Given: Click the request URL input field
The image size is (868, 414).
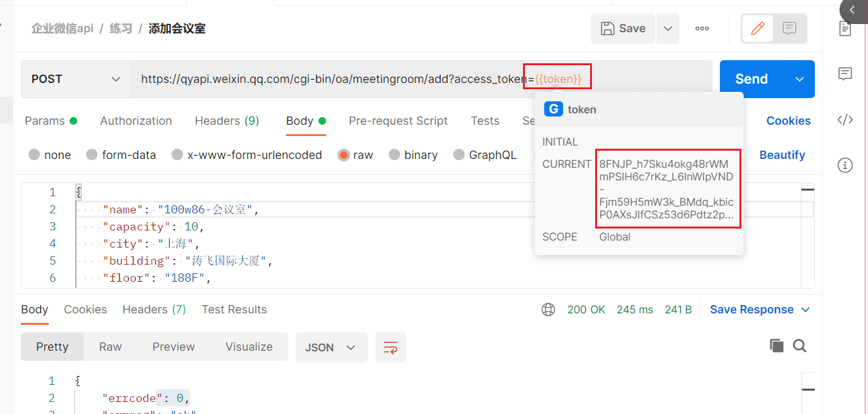Looking at the screenshot, I should [421, 79].
